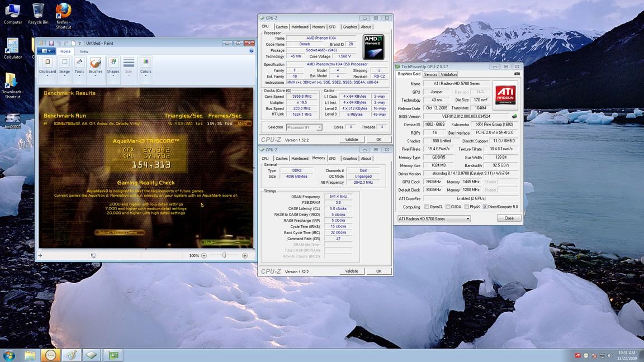Toggle the OpenCL checkbox in GPU-Z
The width and height of the screenshot is (644, 362).
pos(427,207)
